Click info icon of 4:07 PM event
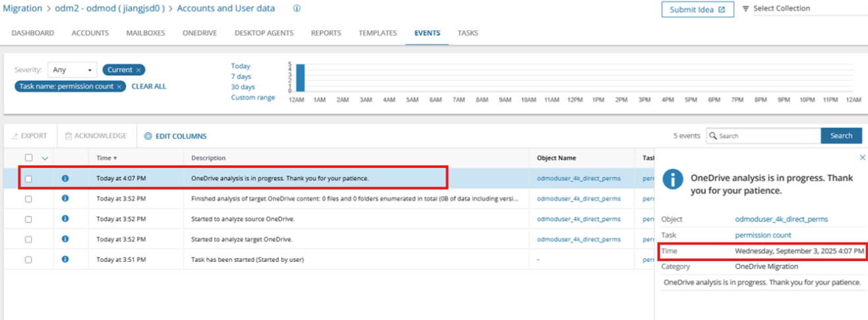Image resolution: width=868 pixels, height=320 pixels. point(65,178)
